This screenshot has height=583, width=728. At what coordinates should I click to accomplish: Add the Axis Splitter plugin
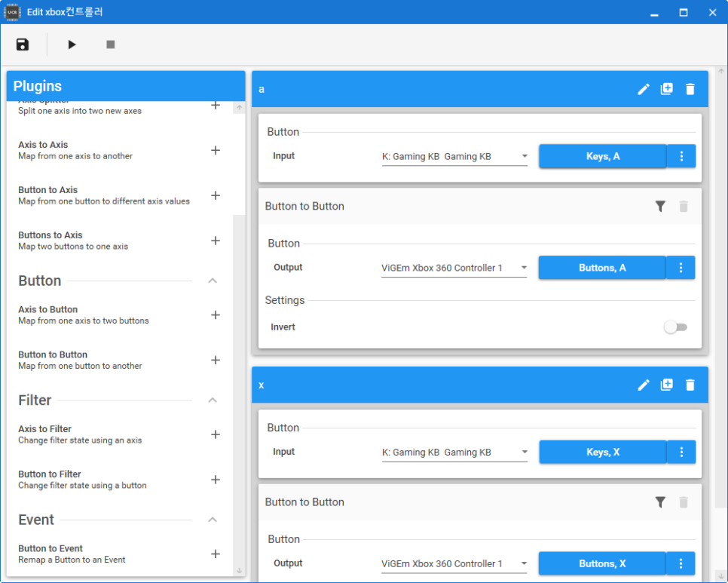(216, 105)
